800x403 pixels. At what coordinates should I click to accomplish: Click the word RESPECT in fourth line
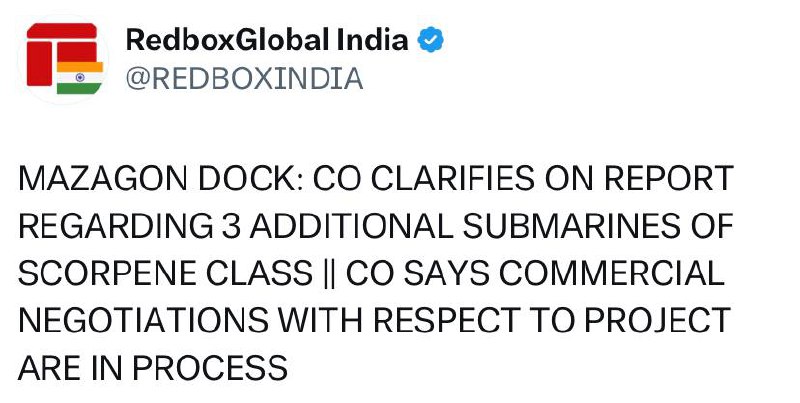[447, 320]
